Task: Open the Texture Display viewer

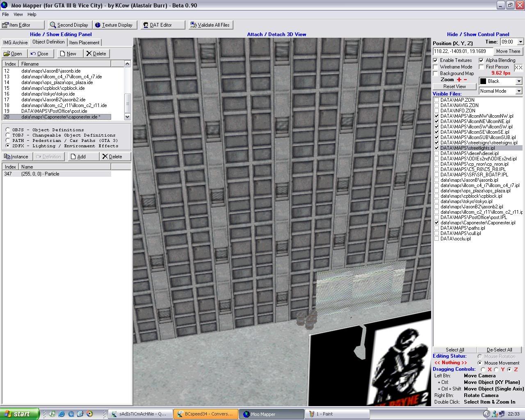Action: 115,25
